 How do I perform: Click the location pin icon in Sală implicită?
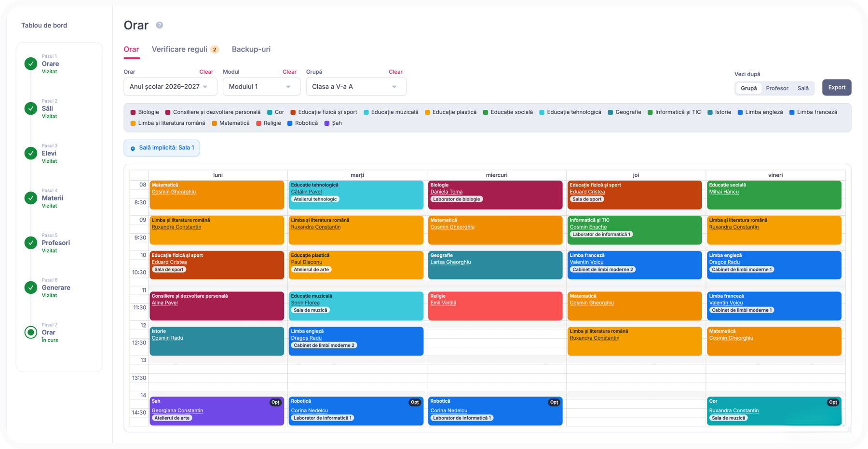[133, 148]
